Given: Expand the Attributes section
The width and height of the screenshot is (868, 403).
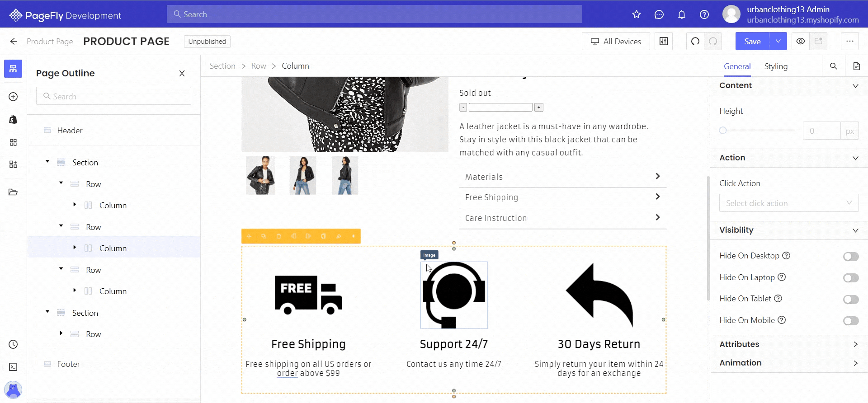Looking at the screenshot, I should pyautogui.click(x=855, y=344).
